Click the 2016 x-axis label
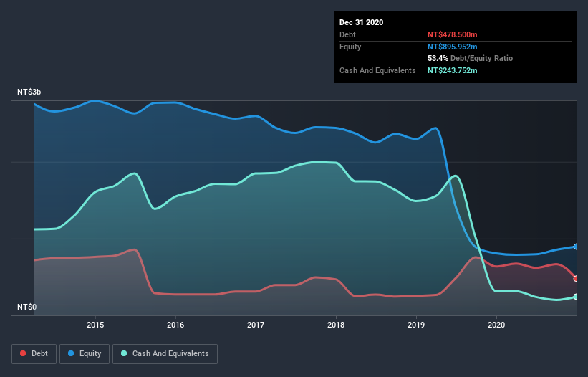The width and height of the screenshot is (588, 377). point(175,325)
